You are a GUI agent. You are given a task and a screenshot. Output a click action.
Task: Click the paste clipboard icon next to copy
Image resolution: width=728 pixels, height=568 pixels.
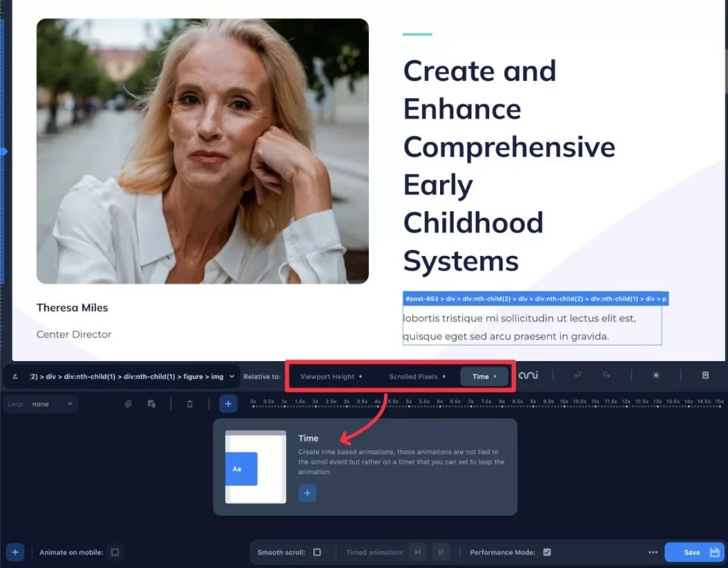click(x=151, y=404)
